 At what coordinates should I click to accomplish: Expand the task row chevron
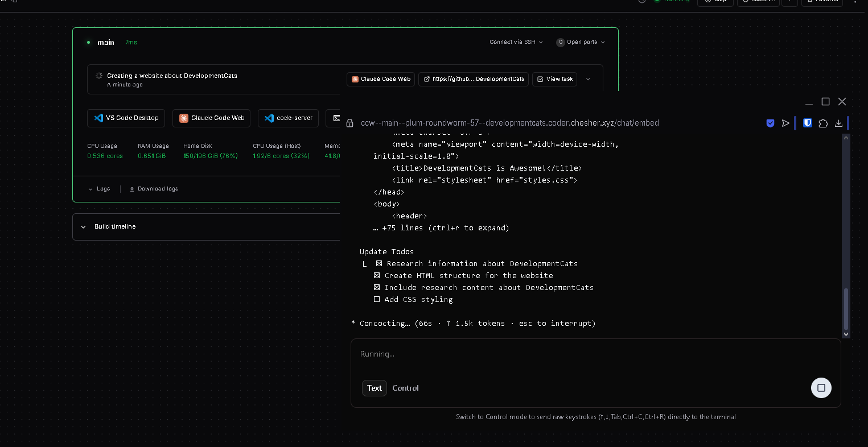588,79
